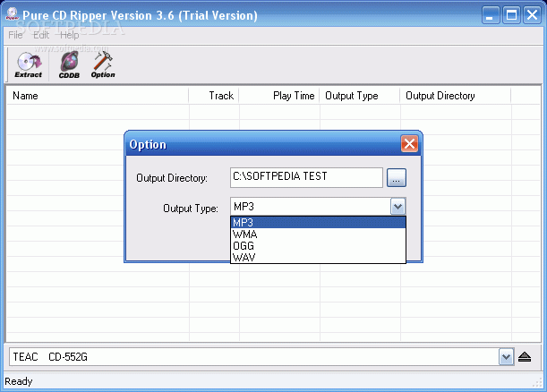Select MP3 in output type list

[318, 222]
